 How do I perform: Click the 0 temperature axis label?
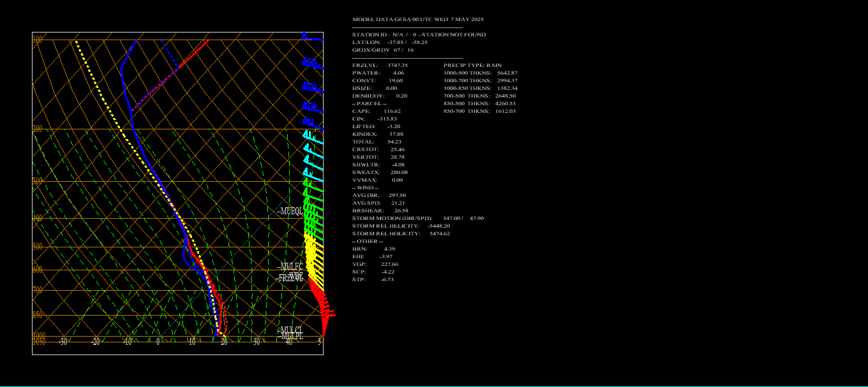158,342
